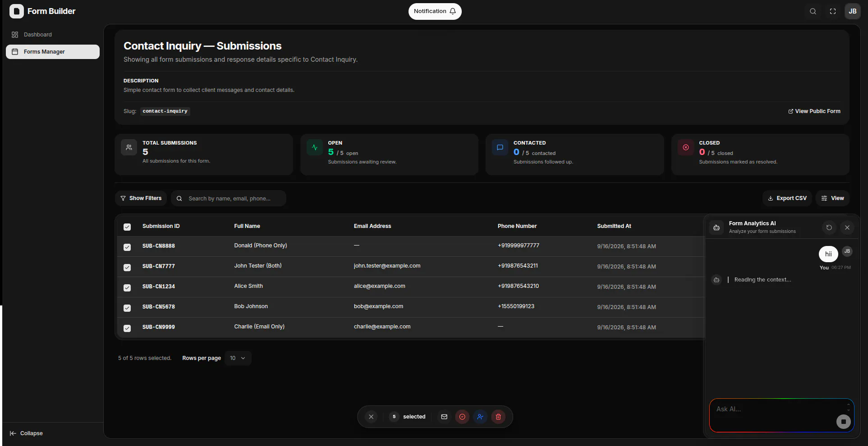Collapse the sidebar with Collapse button
868x446 pixels.
pyautogui.click(x=26, y=433)
